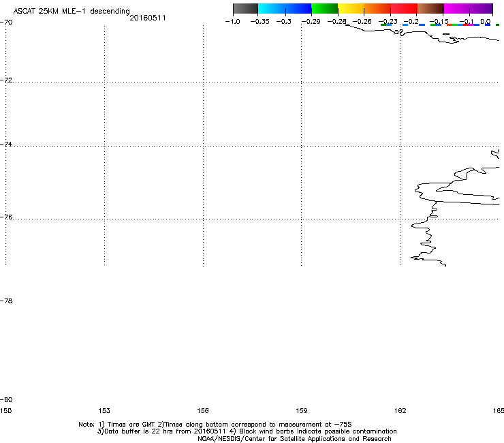
Task: Click the latitude label '-78'
Action: [x=6, y=301]
